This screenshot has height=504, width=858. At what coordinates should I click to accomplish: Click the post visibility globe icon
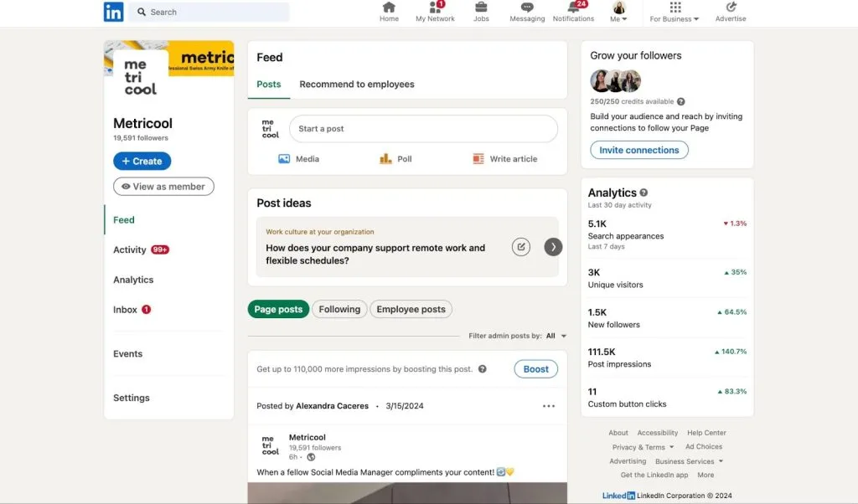click(311, 457)
